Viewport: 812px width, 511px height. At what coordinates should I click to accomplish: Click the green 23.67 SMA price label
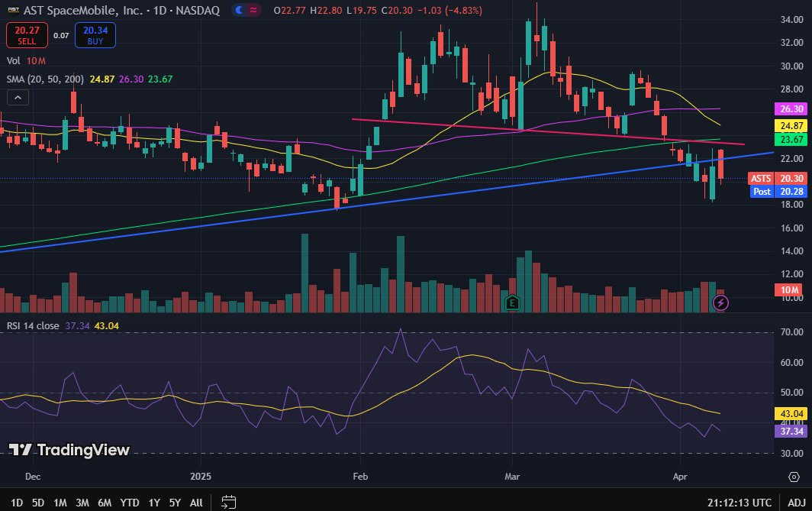(791, 139)
